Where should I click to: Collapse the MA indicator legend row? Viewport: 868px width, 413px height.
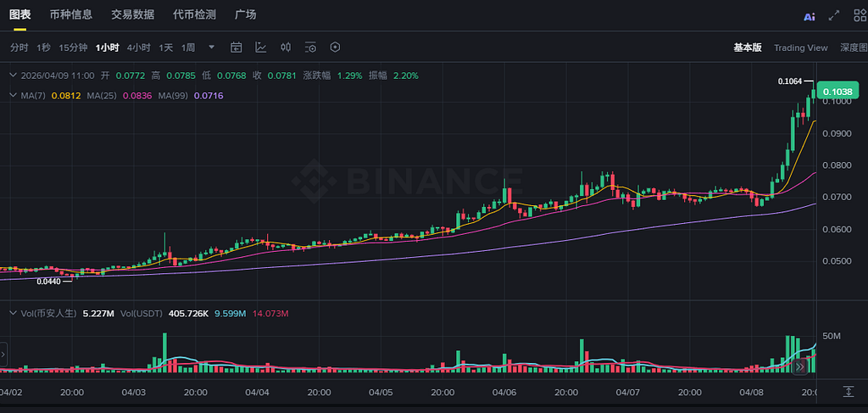[x=12, y=95]
